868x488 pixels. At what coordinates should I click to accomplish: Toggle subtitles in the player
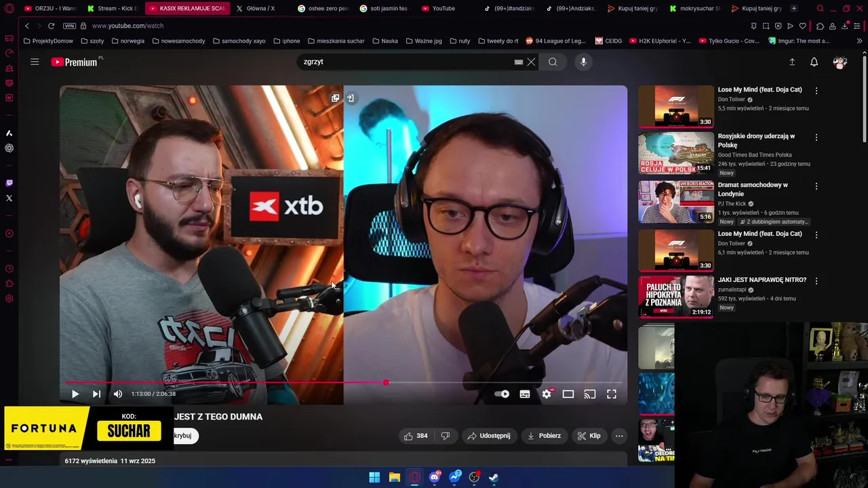tap(525, 394)
